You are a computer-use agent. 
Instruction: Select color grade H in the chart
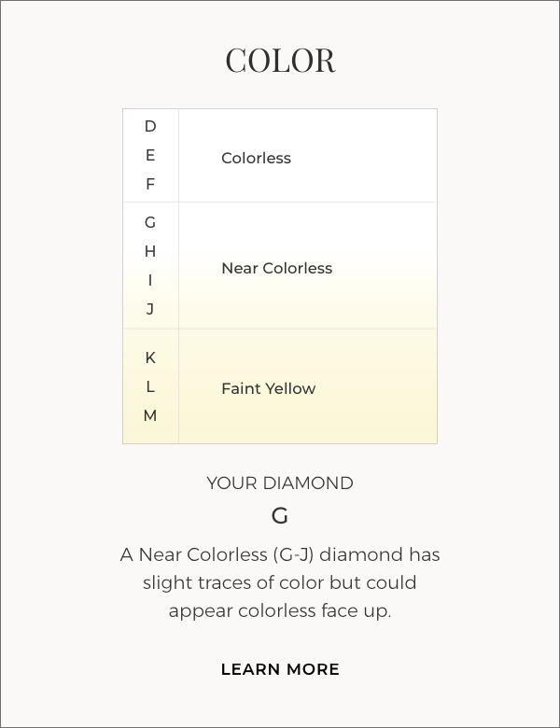click(x=150, y=251)
